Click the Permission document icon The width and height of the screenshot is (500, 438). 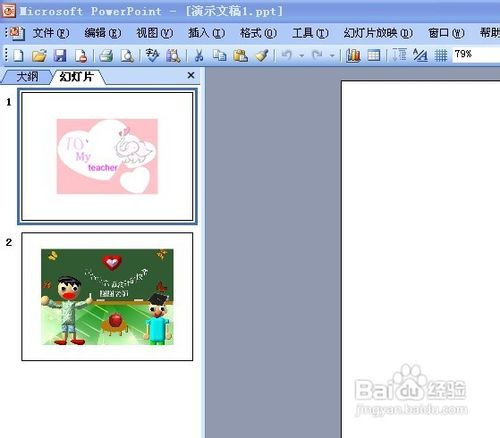(81, 55)
